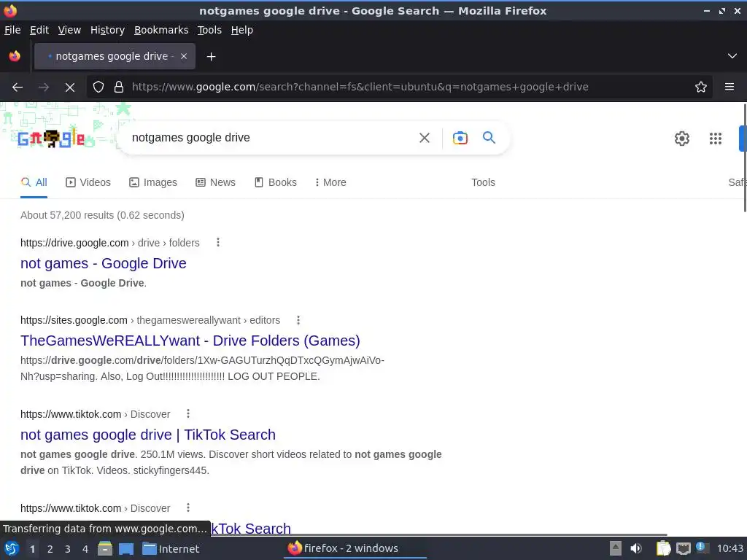Open the clipboard manager tray icon
Screen dimensions: 747x560
(663, 549)
